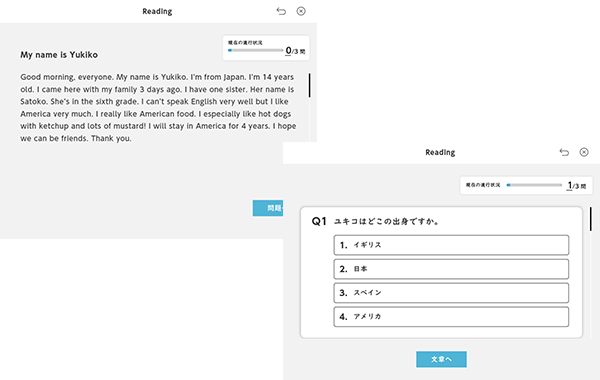
Task: Click the 0/3 progress bar in the passage window
Action: [x=255, y=50]
